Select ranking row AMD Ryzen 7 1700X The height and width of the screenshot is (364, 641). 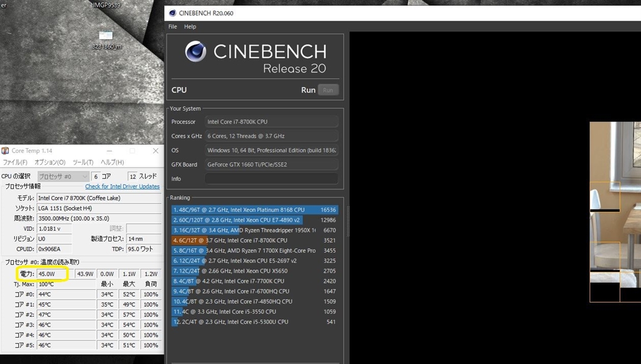pos(255,251)
